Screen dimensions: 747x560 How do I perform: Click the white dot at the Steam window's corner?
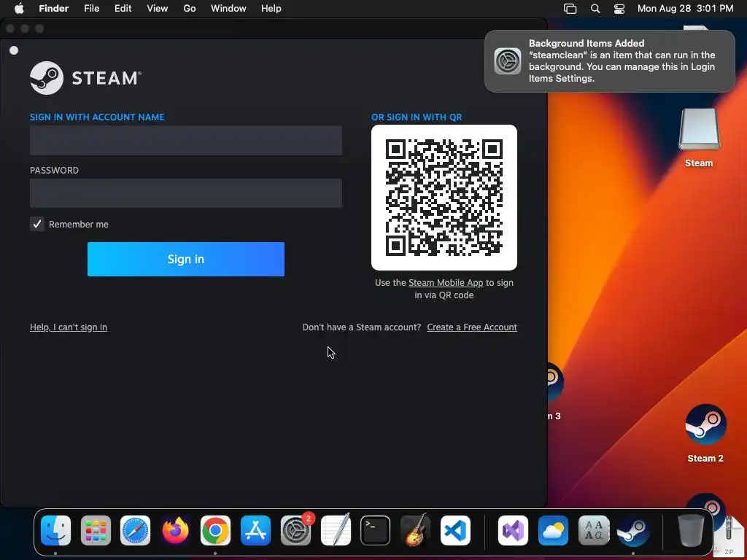pos(14,50)
